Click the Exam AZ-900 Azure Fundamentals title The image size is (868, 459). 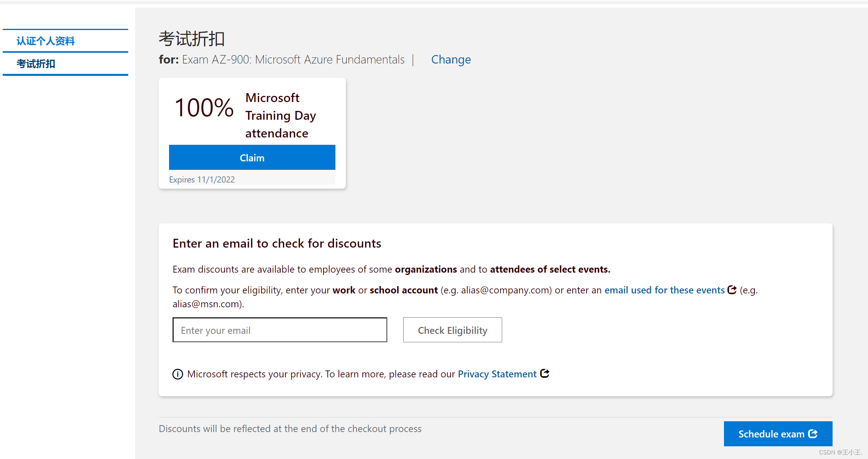tap(293, 59)
